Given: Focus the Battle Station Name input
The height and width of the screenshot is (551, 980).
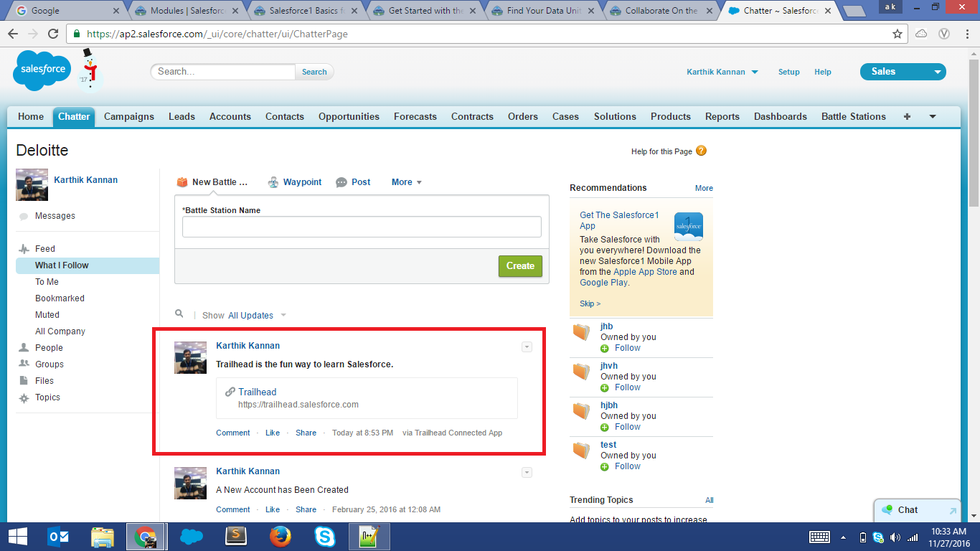Looking at the screenshot, I should coord(362,227).
